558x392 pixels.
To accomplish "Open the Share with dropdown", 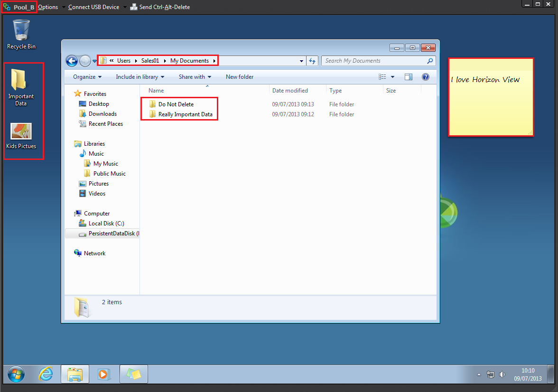I will click(195, 77).
